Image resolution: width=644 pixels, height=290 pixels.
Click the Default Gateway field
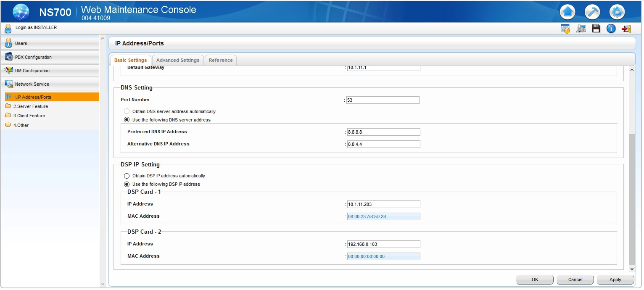[x=383, y=67]
